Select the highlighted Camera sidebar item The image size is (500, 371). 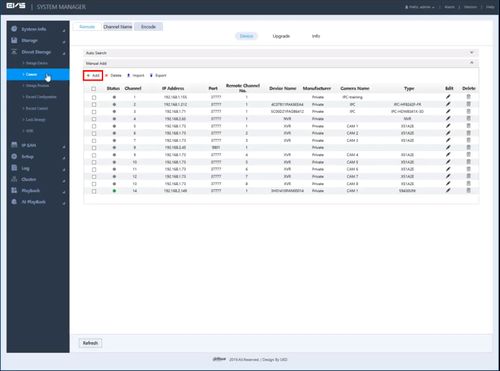[x=38, y=74]
